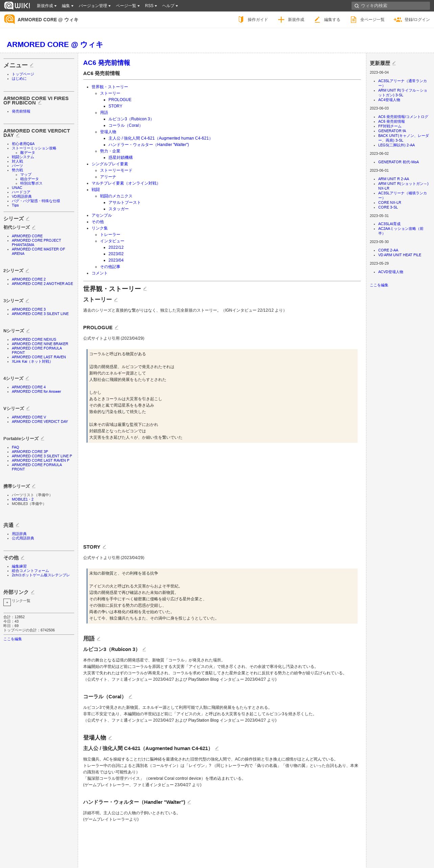Click the 操作ガイド header label
434x868 pixels.
(258, 20)
